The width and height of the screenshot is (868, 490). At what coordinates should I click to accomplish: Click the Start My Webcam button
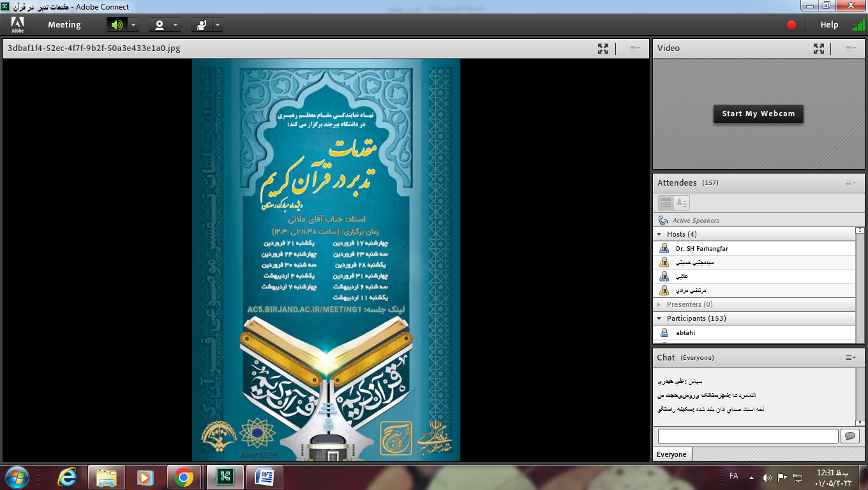tap(758, 114)
